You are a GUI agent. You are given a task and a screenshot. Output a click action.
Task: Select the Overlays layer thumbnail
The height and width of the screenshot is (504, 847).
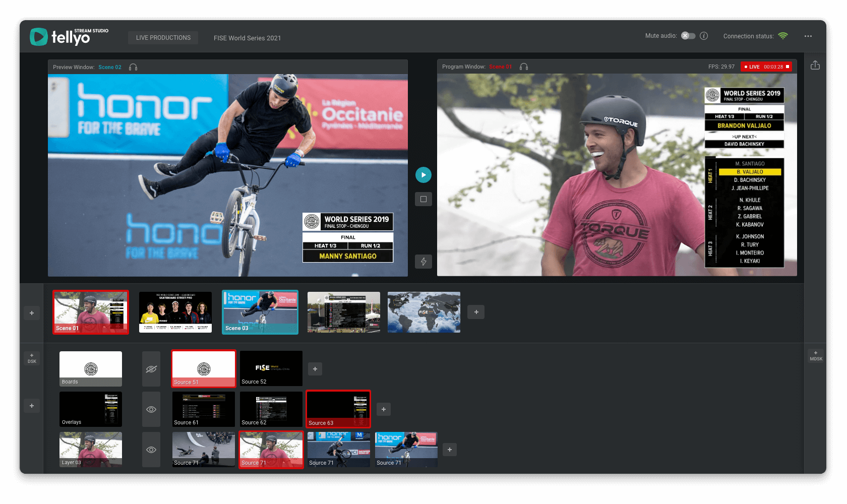tap(91, 409)
